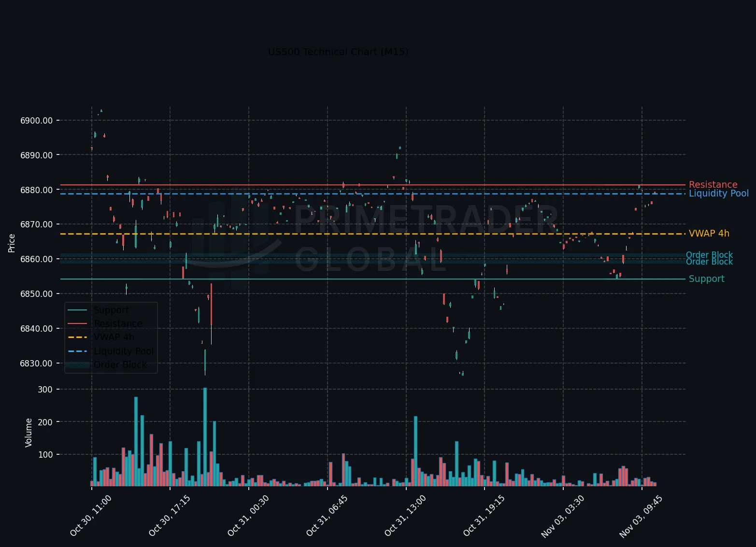
Task: Select the 6900.00 price axis label
Action: click(x=37, y=121)
